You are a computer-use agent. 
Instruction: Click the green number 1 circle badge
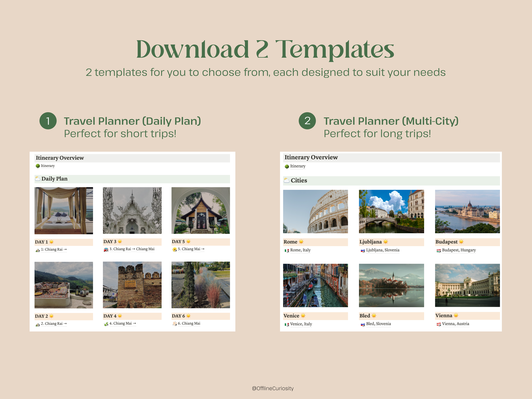(x=48, y=121)
